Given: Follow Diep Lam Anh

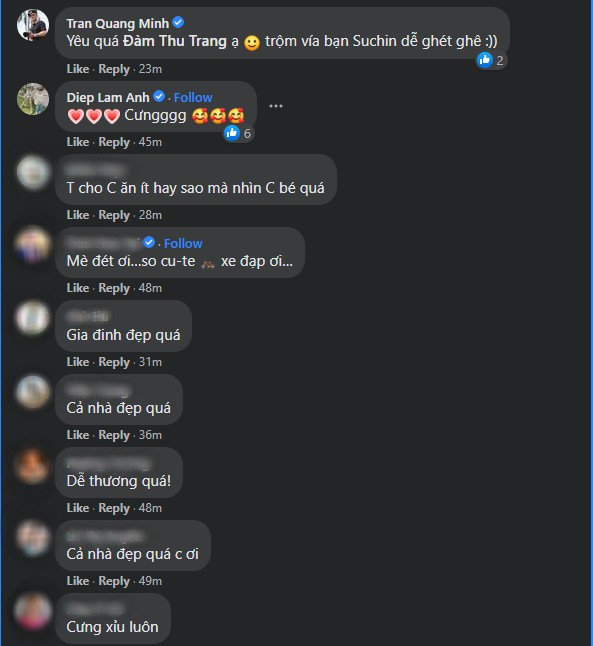Looking at the screenshot, I should pos(193,97).
